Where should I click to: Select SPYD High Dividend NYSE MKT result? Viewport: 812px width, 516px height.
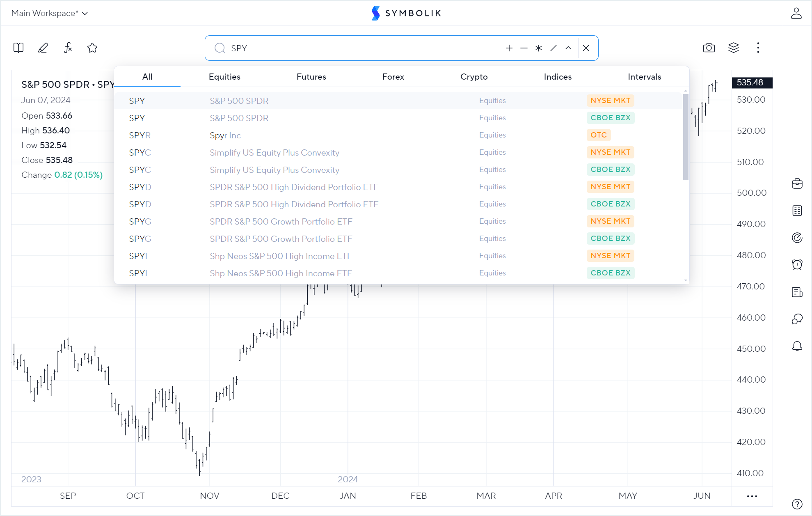398,187
